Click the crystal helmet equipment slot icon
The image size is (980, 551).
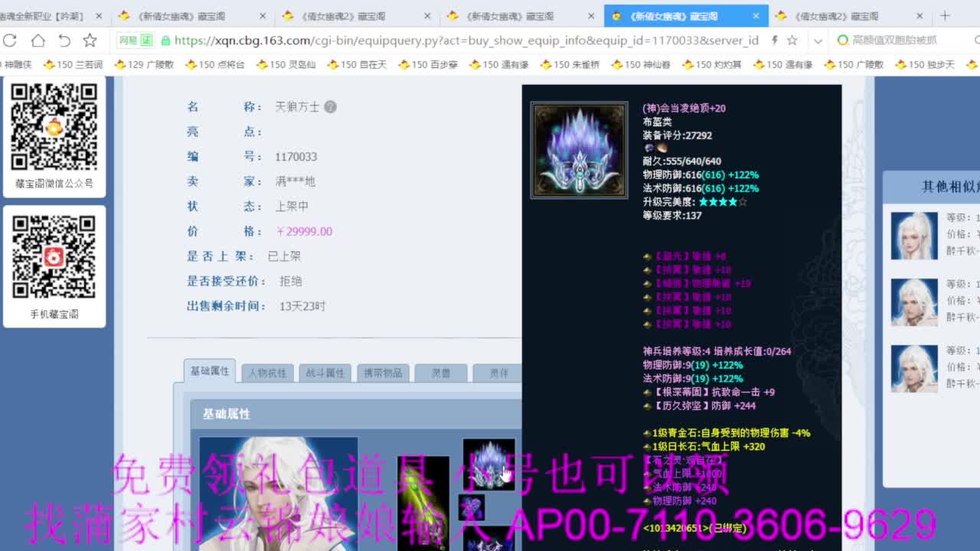[x=488, y=465]
